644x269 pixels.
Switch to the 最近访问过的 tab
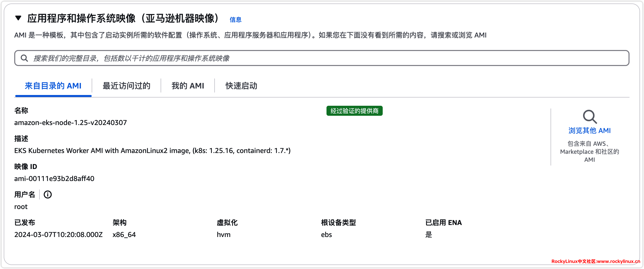[x=126, y=86]
